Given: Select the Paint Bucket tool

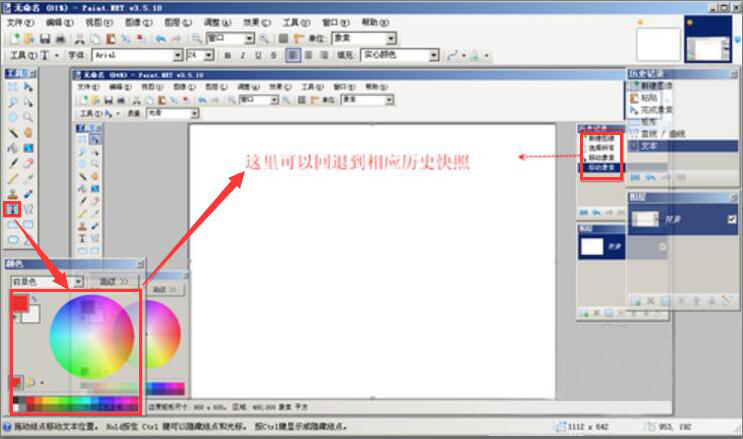Looking at the screenshot, I should click(13, 148).
